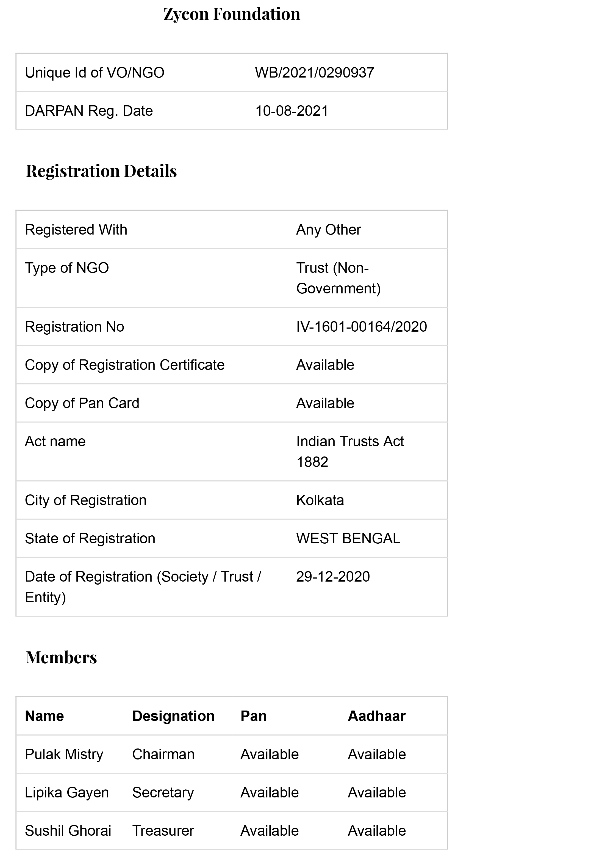Select the registration date 29-12-2020
616x856 pixels.
(x=333, y=577)
